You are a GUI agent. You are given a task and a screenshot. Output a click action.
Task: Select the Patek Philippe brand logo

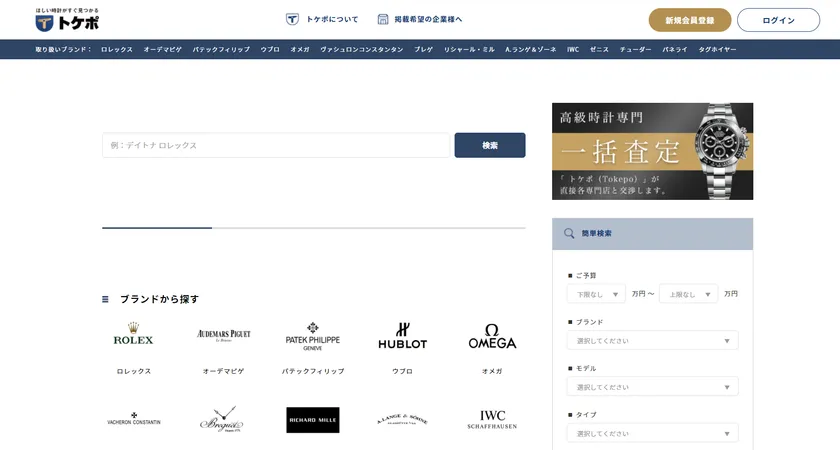click(313, 336)
